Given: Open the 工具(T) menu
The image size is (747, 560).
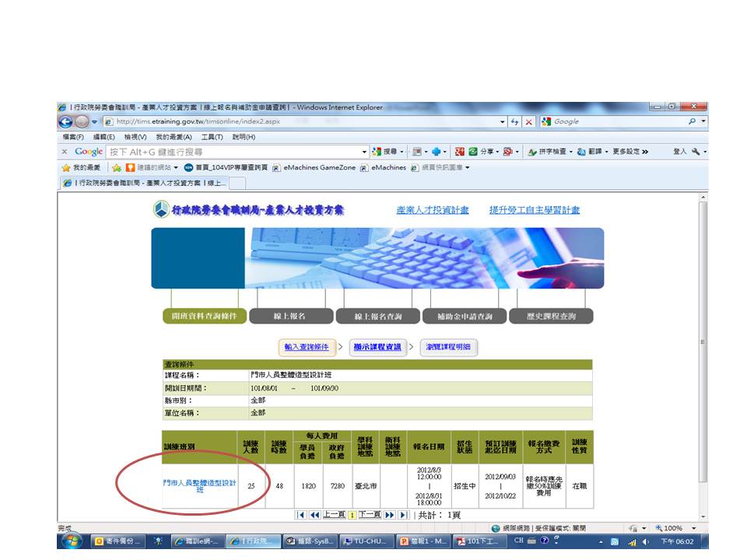Looking at the screenshot, I should point(212,137).
